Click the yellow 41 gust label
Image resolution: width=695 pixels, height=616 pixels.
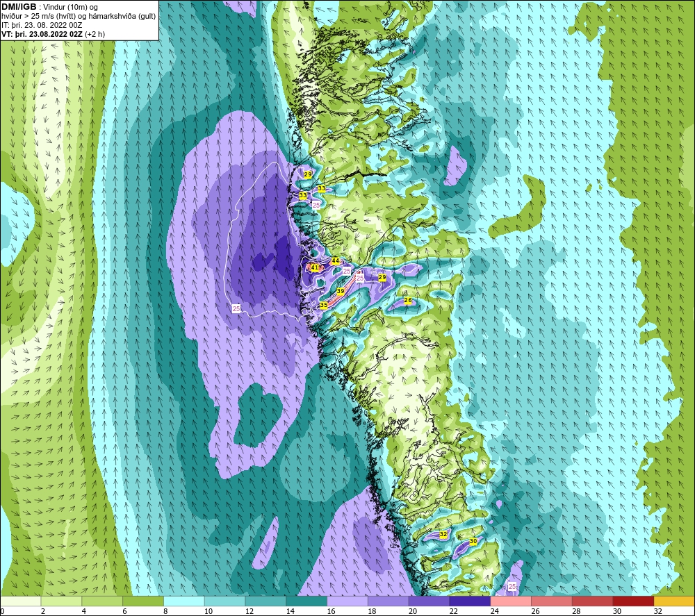click(x=315, y=267)
